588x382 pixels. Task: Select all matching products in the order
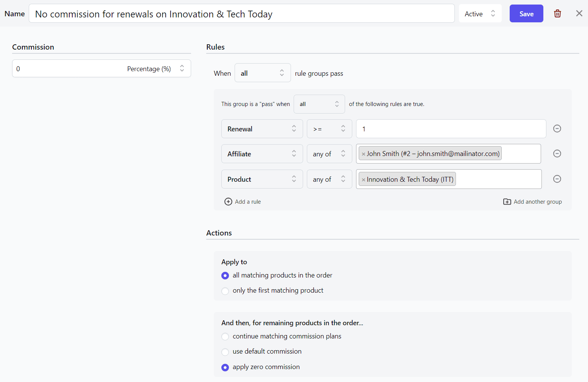pyautogui.click(x=225, y=276)
